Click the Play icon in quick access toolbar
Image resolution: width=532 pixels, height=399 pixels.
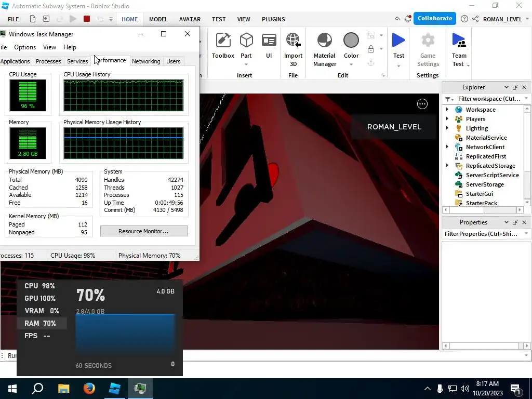tap(73, 19)
